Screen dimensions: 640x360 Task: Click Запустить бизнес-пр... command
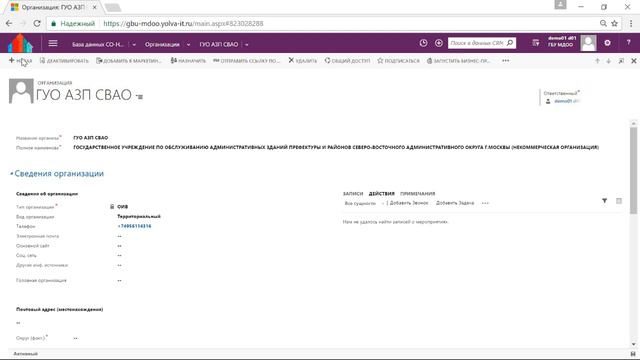click(458, 61)
